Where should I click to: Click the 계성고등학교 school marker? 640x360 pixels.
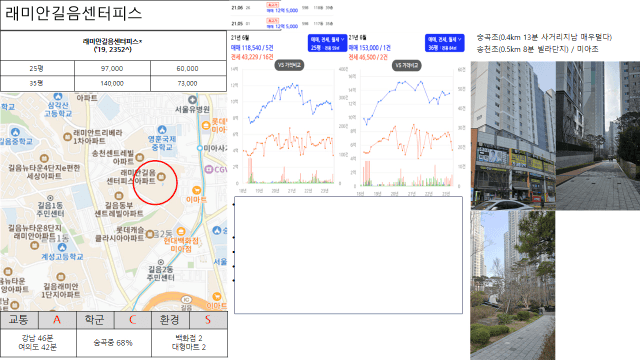pos(62,247)
